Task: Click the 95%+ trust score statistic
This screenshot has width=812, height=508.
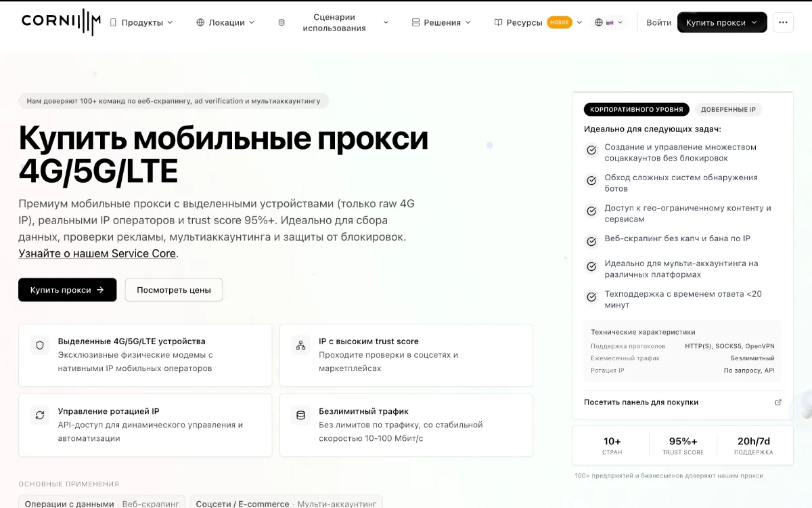Action: [683, 446]
